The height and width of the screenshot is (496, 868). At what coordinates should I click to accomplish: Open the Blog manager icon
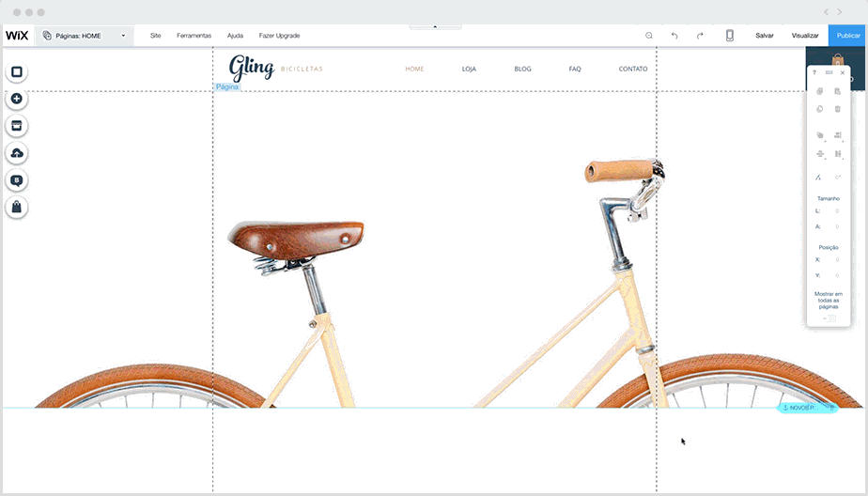pyautogui.click(x=17, y=180)
